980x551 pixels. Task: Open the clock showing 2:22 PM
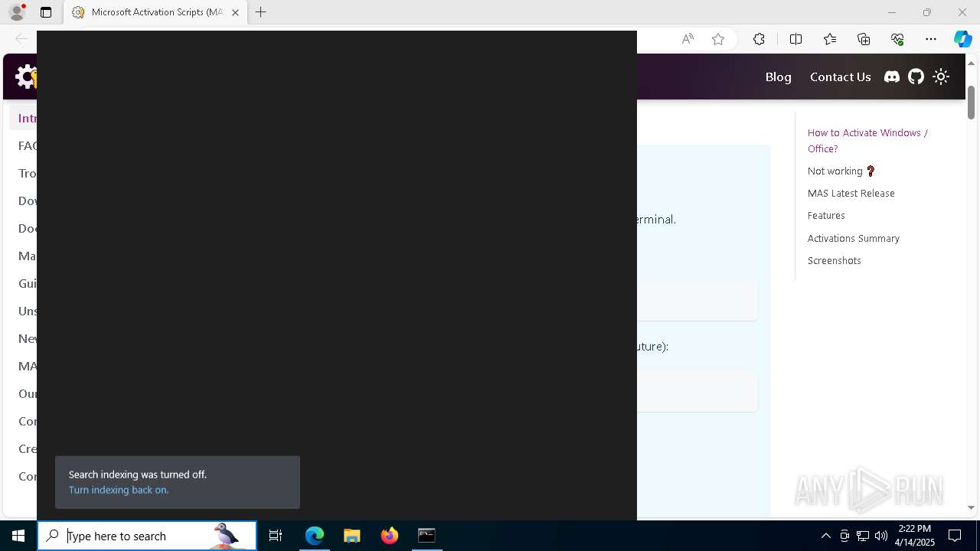point(914,536)
